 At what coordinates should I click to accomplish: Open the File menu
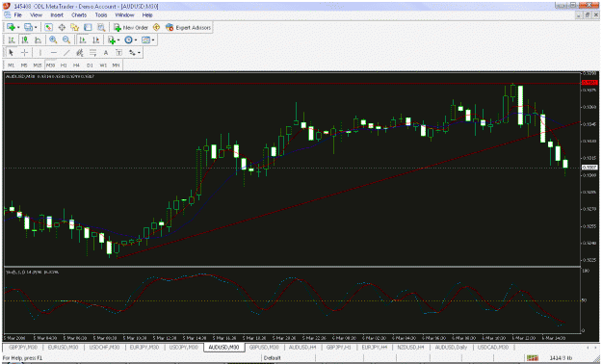click(x=17, y=15)
